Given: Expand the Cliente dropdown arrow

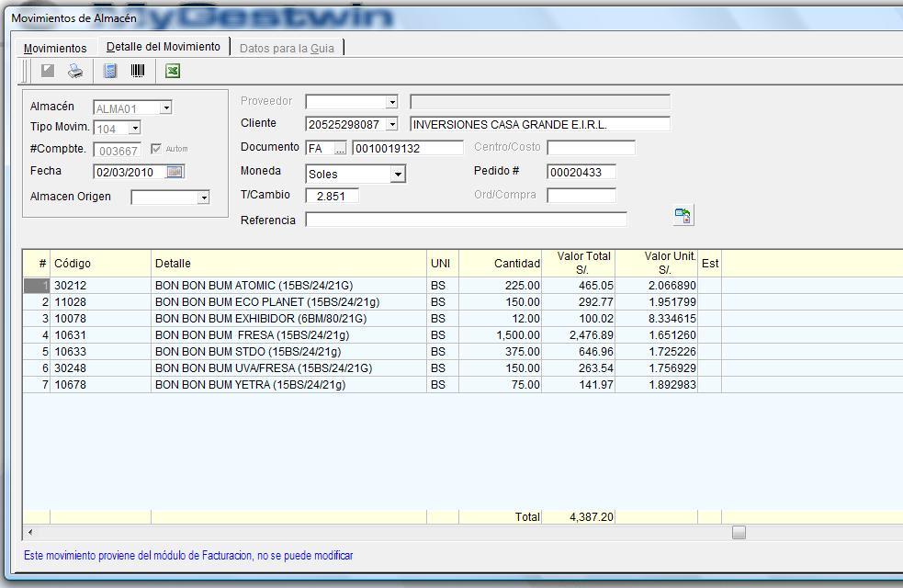Looking at the screenshot, I should [392, 124].
